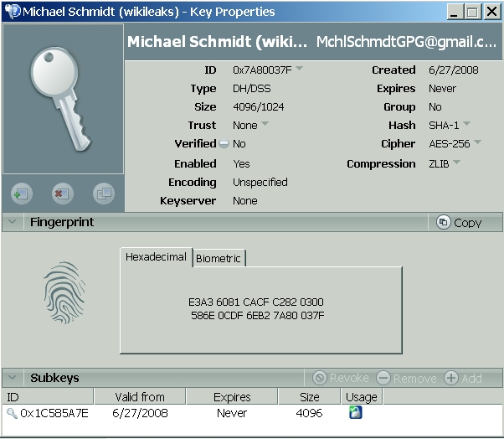
Task: Click the Keyserver value None
Action: point(245,201)
